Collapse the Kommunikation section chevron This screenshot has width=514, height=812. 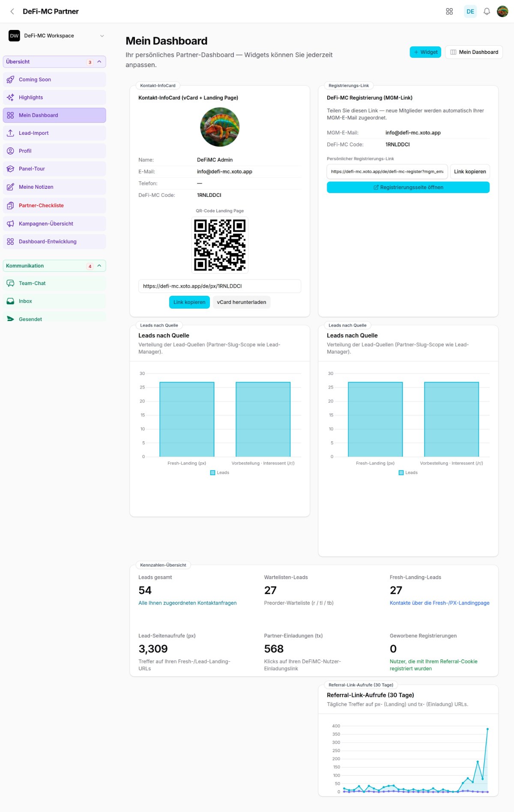[x=99, y=266]
